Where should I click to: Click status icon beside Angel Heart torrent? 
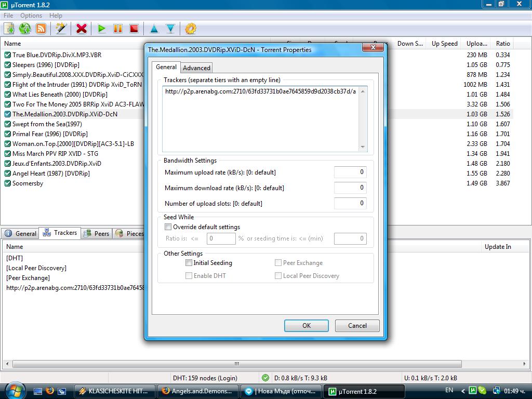tap(7, 174)
